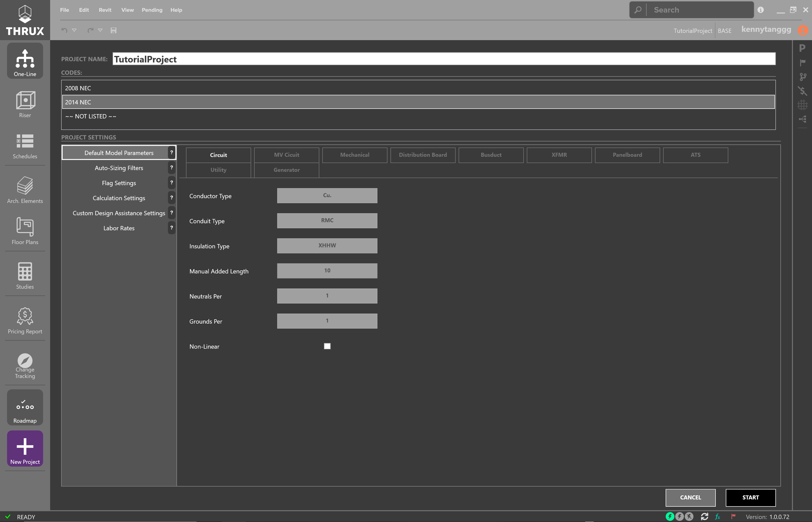The height and width of the screenshot is (522, 812).
Task: Click the P icon in right sidebar
Action: click(x=802, y=48)
